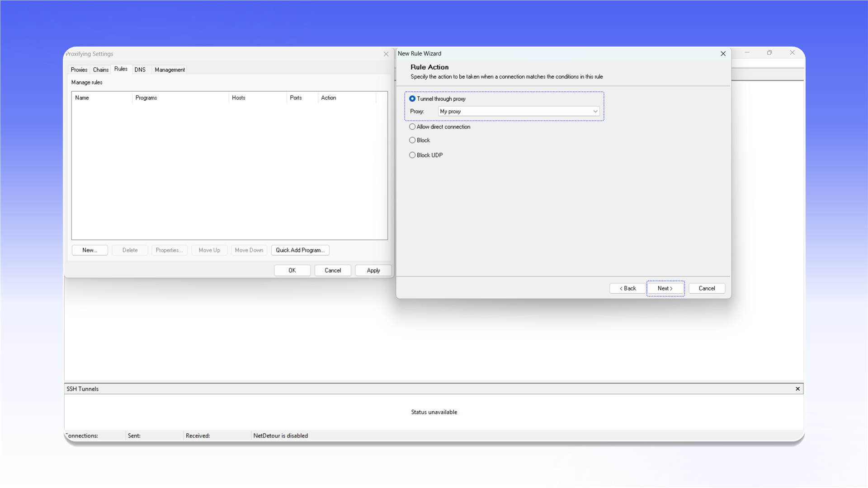The width and height of the screenshot is (868, 488).
Task: Click the Sent status bar entry
Action: click(x=134, y=436)
